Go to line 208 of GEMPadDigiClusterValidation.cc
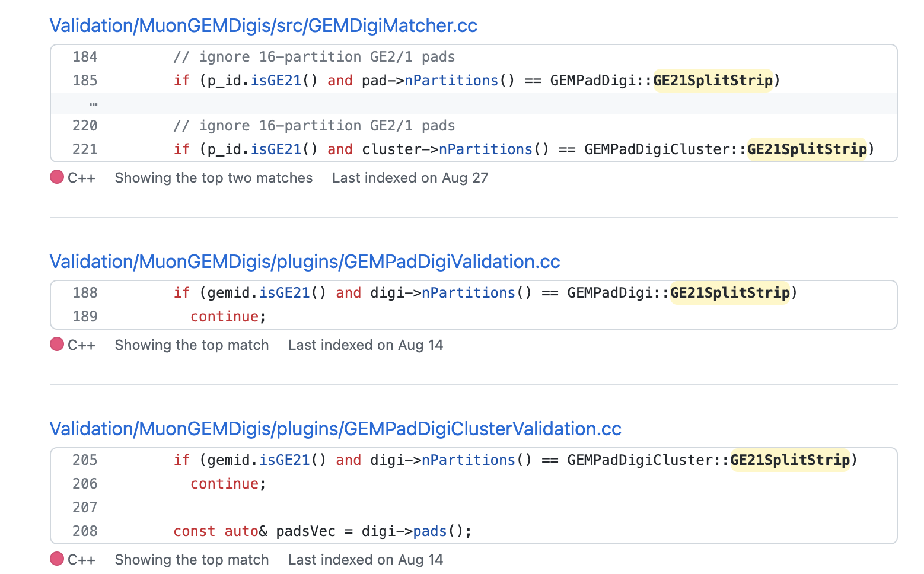924x574 pixels. (x=85, y=531)
